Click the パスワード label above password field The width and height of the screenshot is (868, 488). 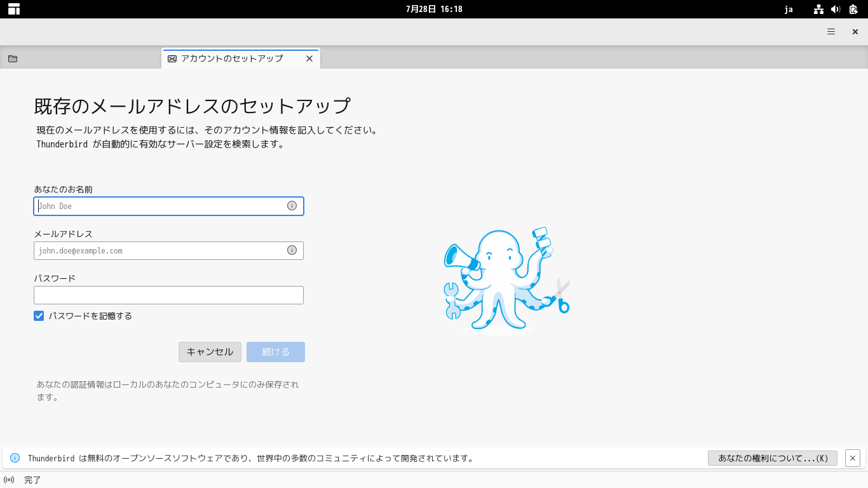[x=55, y=278]
